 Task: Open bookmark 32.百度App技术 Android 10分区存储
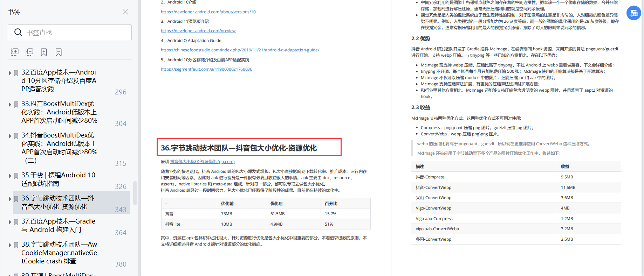(x=59, y=80)
